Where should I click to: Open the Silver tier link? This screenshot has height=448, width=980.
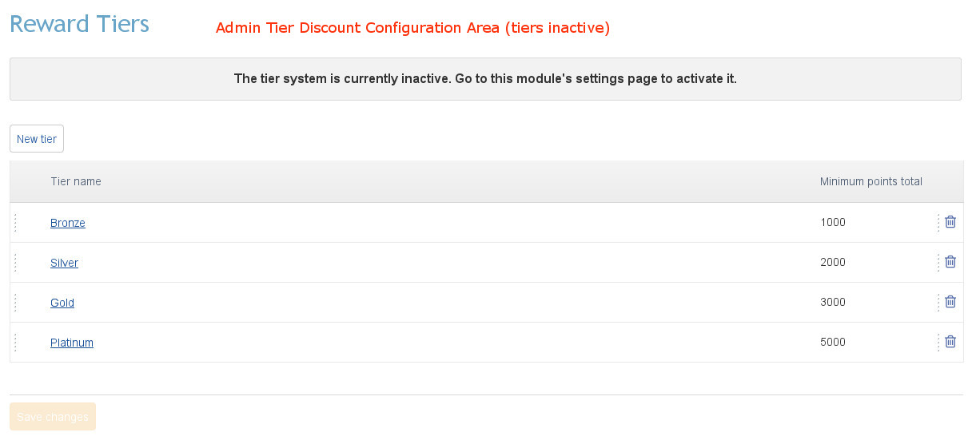(64, 263)
